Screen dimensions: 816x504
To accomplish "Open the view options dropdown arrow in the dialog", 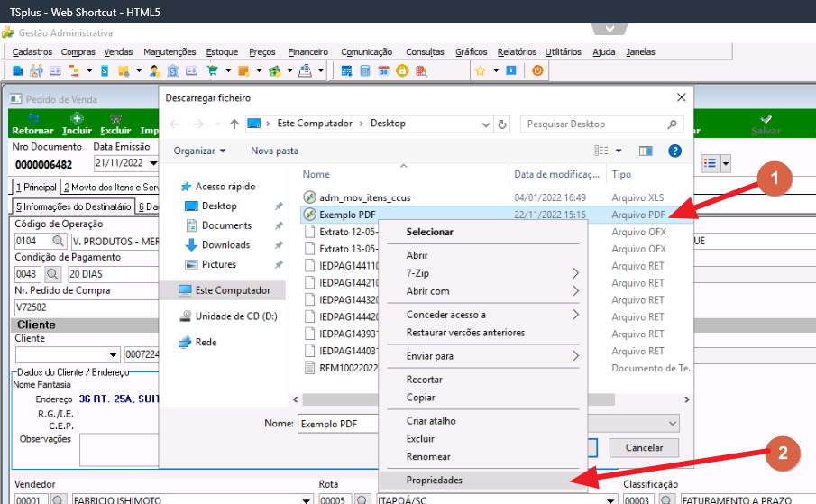I will [x=619, y=151].
